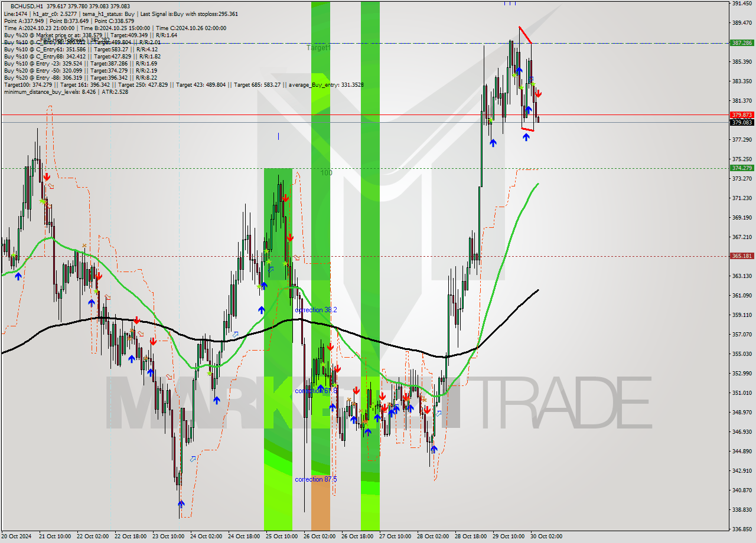This screenshot has width=756, height=543.
Task: Click the 371.230 price axis value
Action: tap(742, 198)
